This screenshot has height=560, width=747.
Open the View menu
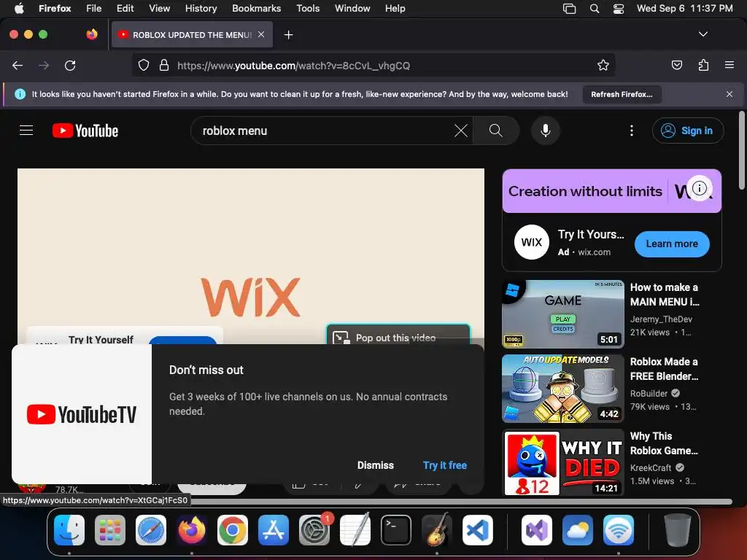(159, 8)
